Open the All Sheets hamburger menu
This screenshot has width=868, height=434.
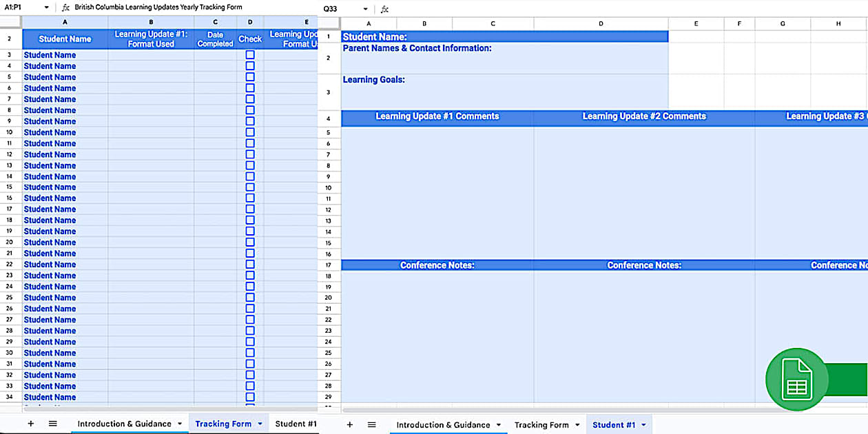click(x=53, y=424)
